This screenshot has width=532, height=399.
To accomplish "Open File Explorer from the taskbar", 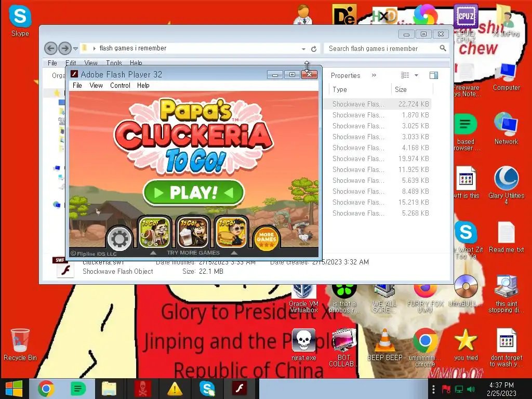I will (109, 389).
